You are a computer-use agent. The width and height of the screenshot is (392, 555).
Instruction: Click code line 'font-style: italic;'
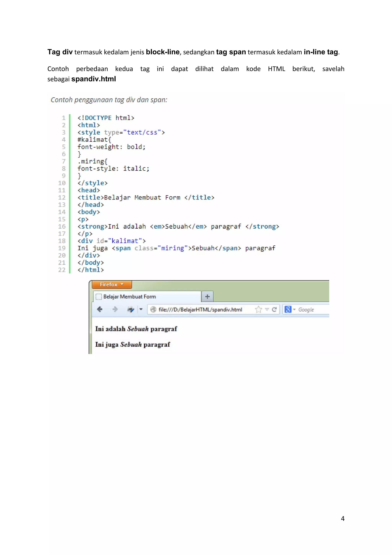(113, 169)
